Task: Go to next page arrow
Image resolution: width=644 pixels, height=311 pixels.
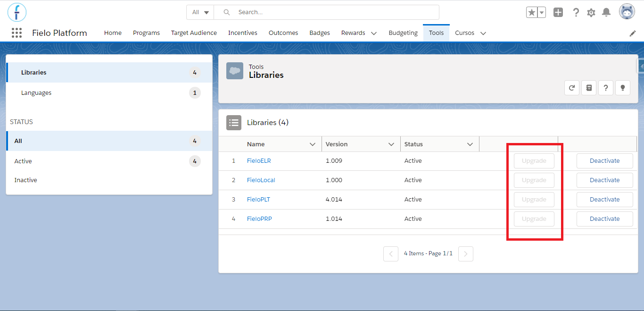Action: tap(466, 254)
